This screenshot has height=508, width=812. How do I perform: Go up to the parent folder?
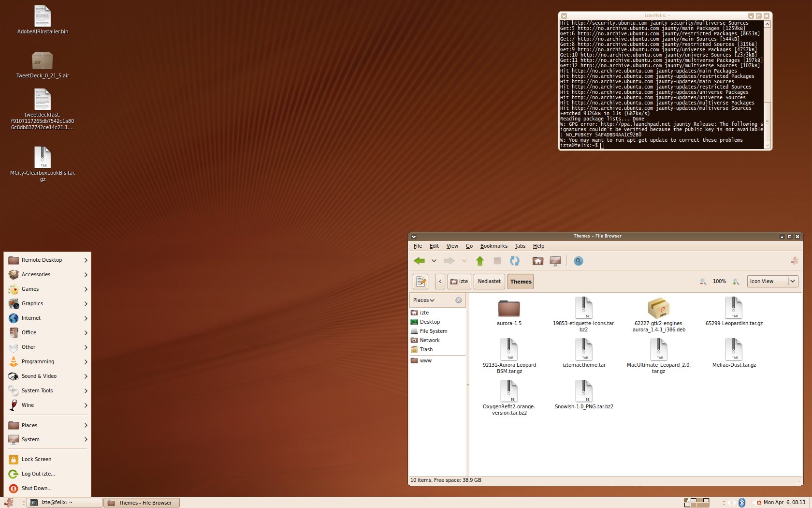pyautogui.click(x=480, y=261)
